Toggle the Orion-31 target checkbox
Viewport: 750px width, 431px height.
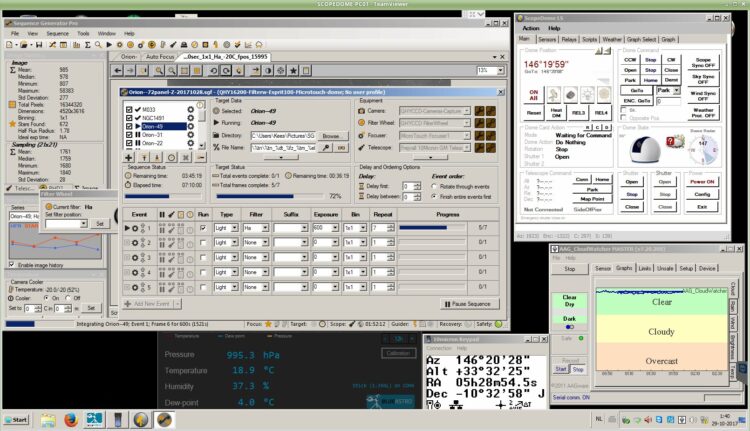click(129, 135)
